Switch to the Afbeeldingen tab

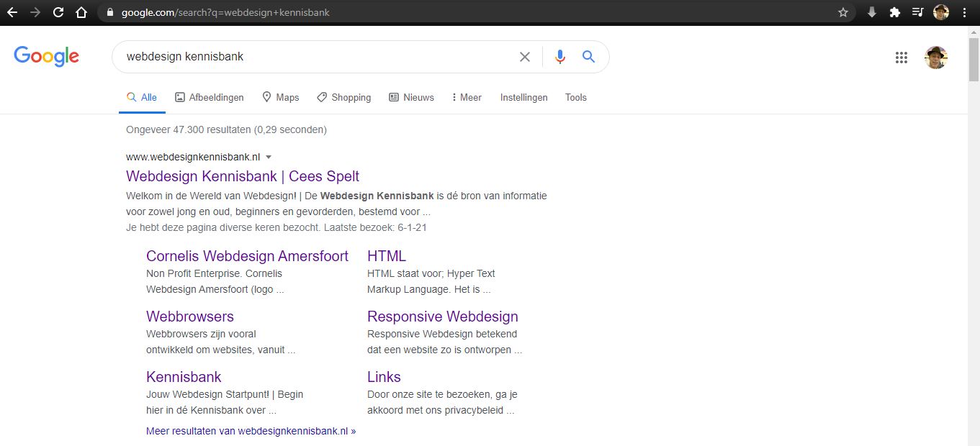pyautogui.click(x=209, y=97)
